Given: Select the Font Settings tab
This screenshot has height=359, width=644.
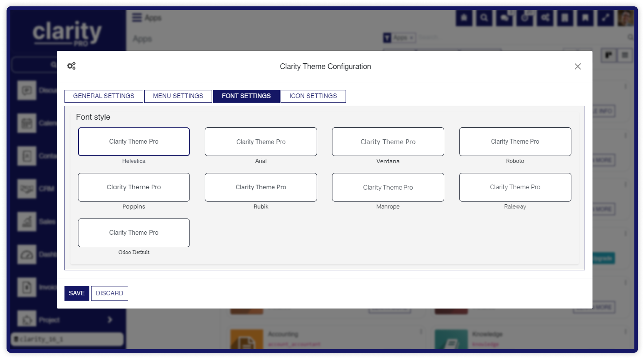Looking at the screenshot, I should tap(246, 96).
